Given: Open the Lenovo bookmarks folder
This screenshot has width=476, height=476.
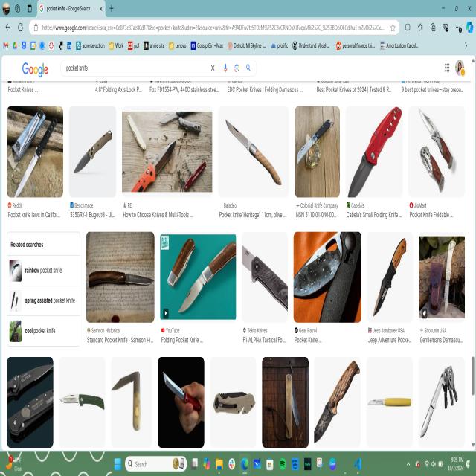Looking at the screenshot, I should 177,45.
